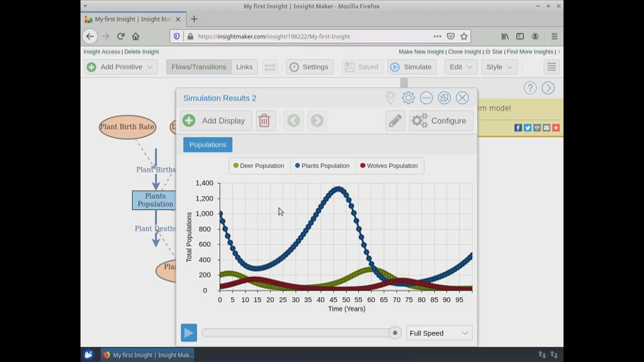Save page to Pocket

point(451,36)
